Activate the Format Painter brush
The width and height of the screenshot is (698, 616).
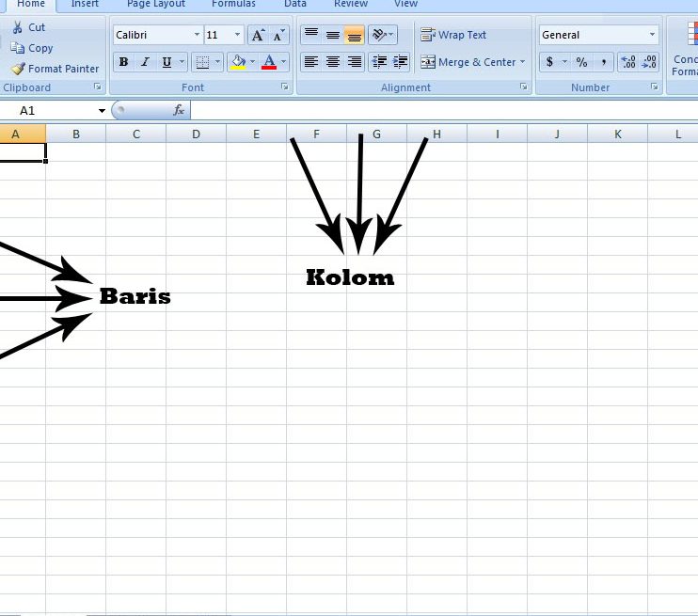coord(18,69)
